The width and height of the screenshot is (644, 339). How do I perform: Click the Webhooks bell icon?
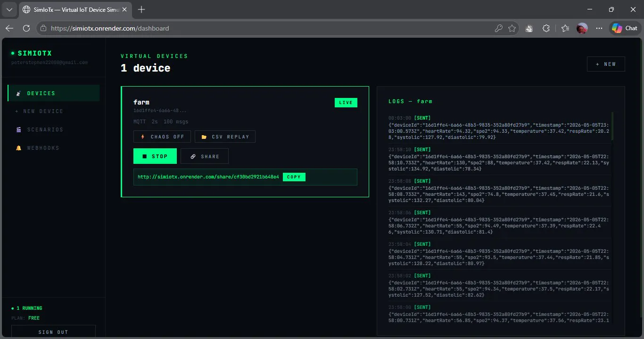pyautogui.click(x=18, y=148)
